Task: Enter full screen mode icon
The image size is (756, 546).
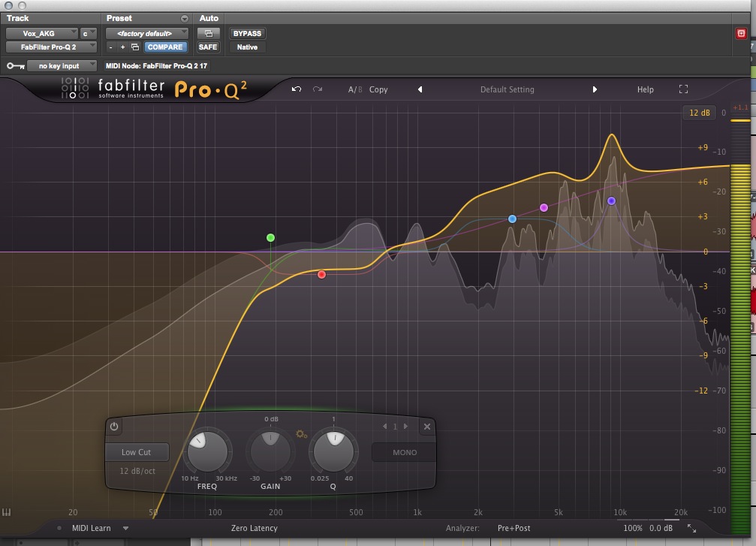Action: point(683,89)
